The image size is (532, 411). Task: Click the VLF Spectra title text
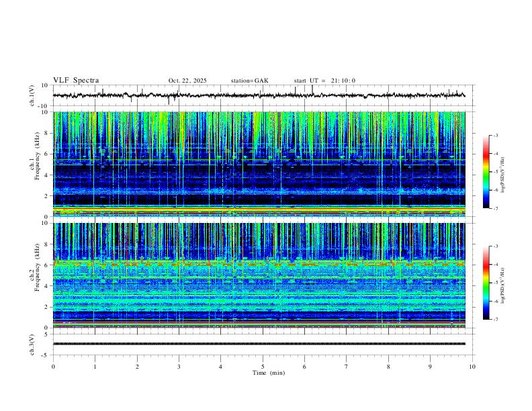[76, 81]
